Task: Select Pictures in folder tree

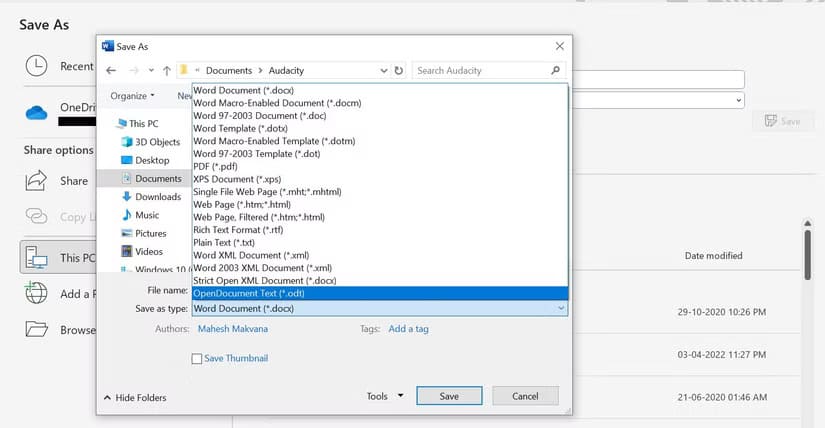Action: tap(144, 233)
